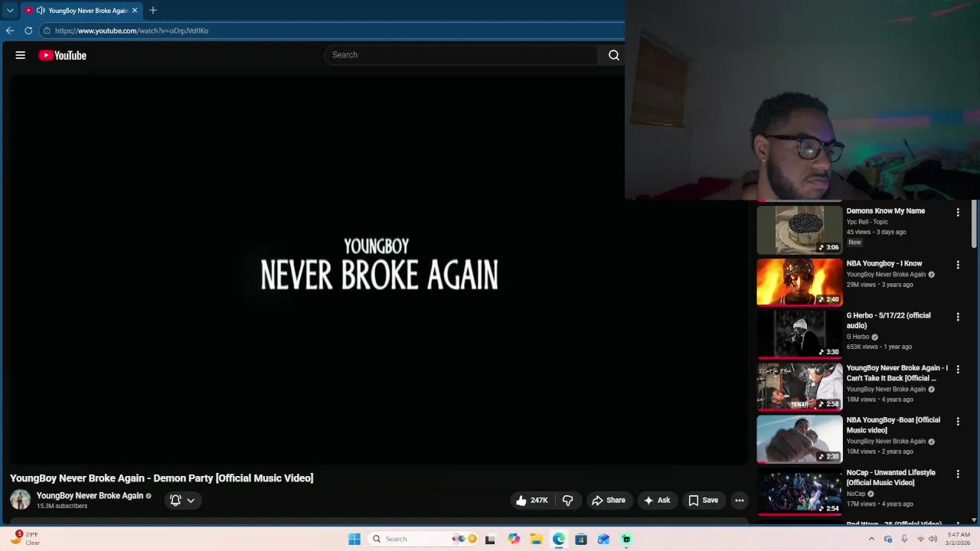Open options menu for NBA Youngboy - I Know

958,265
